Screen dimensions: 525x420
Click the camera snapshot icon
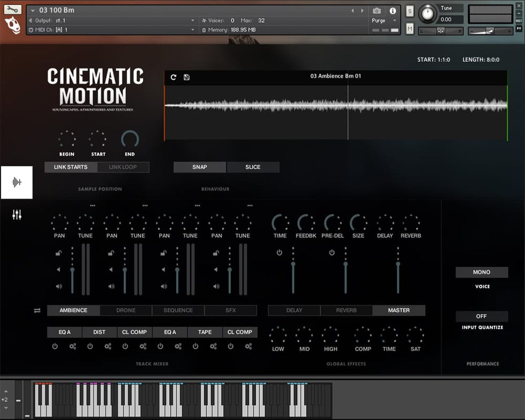pyautogui.click(x=377, y=11)
